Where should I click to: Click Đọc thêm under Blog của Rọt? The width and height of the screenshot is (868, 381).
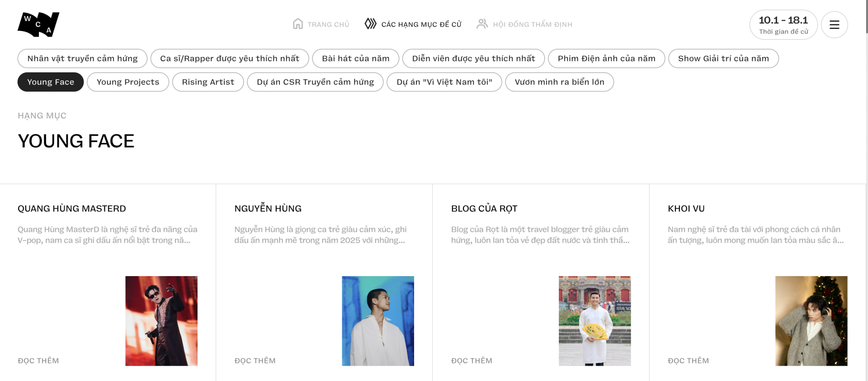tap(472, 361)
